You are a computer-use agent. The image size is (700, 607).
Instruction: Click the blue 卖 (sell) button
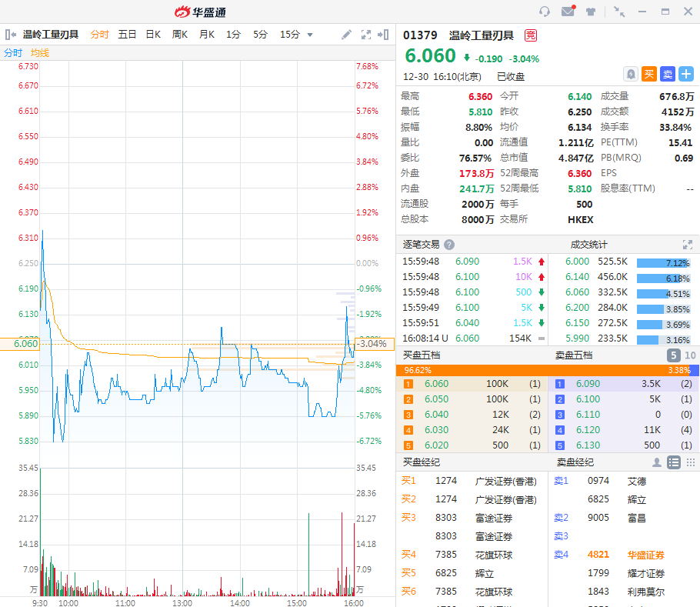pos(668,74)
